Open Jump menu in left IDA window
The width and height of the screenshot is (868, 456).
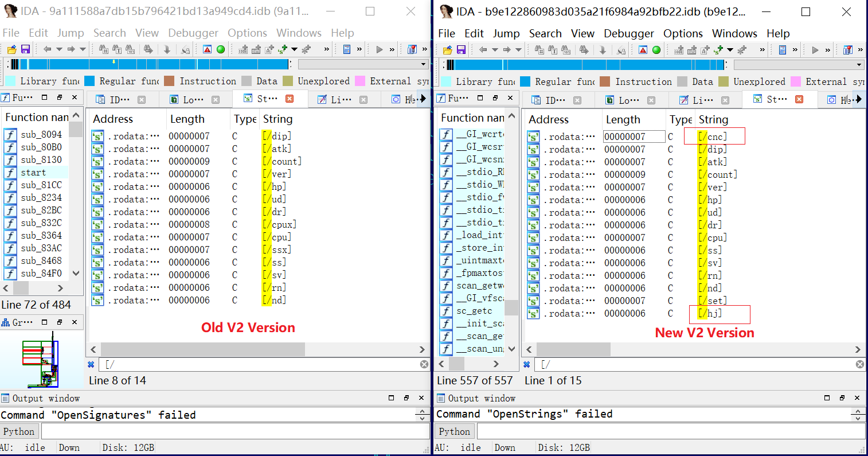pos(71,33)
